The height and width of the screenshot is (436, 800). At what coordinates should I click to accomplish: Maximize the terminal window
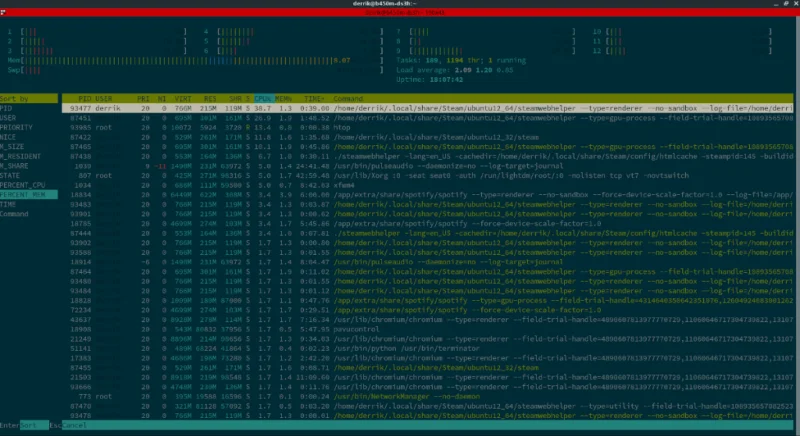786,4
